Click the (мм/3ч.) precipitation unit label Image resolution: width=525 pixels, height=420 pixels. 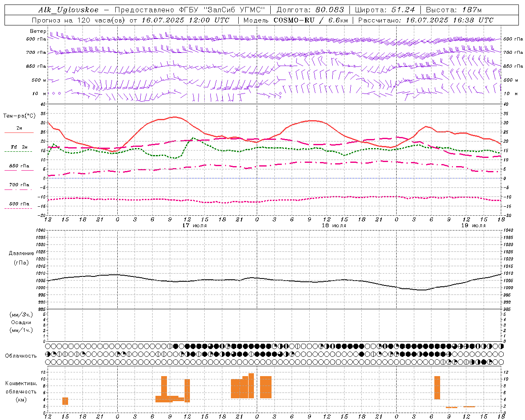tap(21, 315)
